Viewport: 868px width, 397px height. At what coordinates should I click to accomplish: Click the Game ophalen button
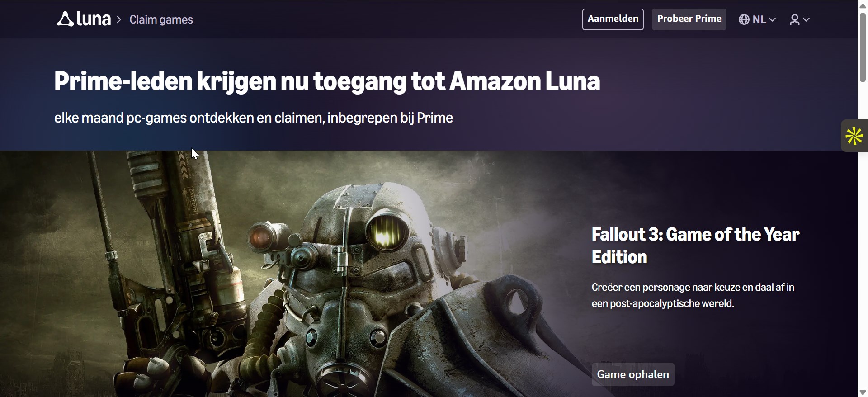[x=633, y=374]
